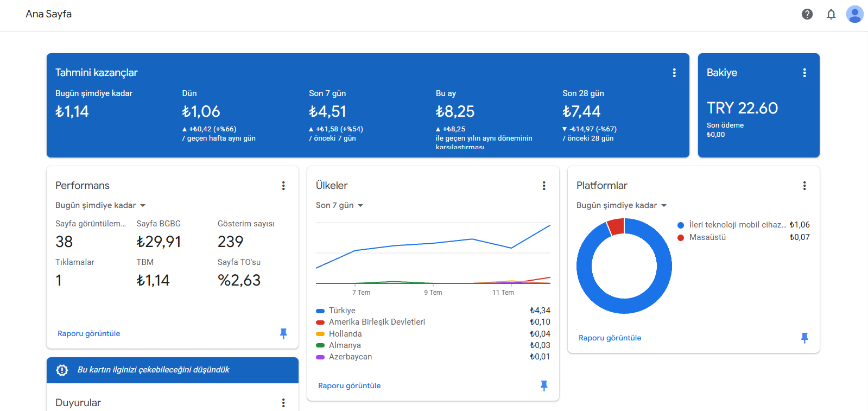Image resolution: width=868 pixels, height=411 pixels.
Task: View the Ülkeler report link
Action: (350, 385)
